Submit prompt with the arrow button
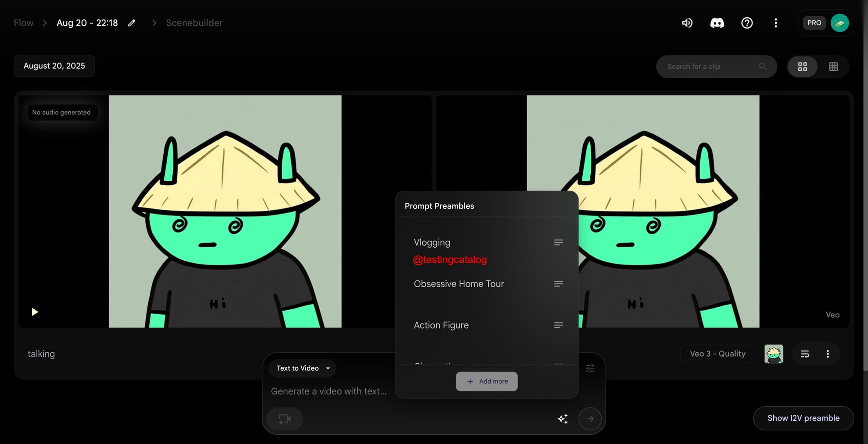The width and height of the screenshot is (868, 444). click(590, 419)
